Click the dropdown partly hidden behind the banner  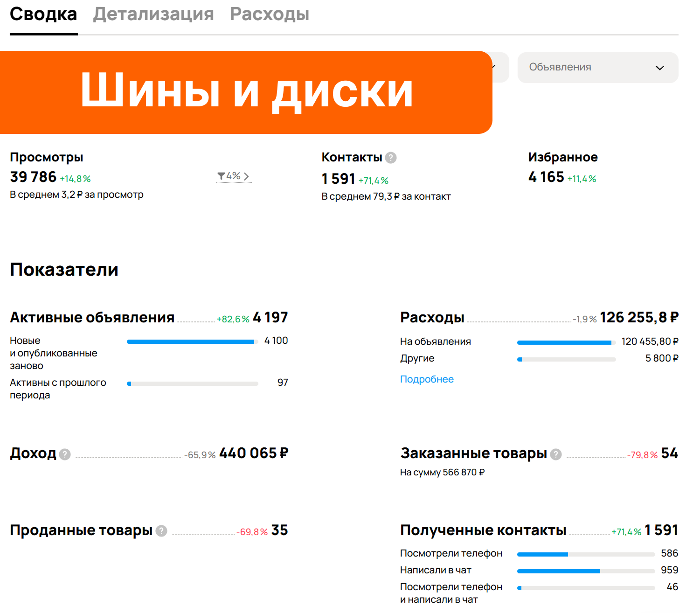tap(500, 68)
